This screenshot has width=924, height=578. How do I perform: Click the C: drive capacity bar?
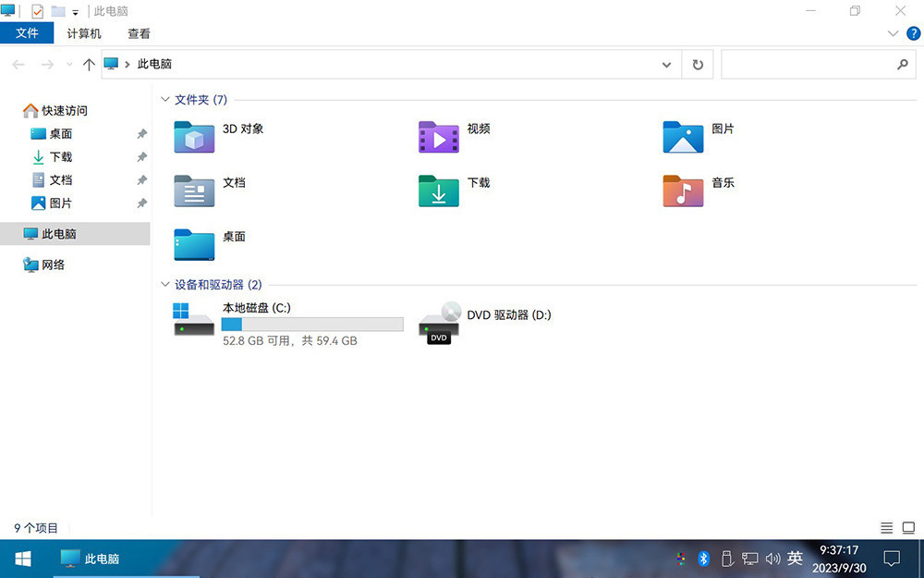[311, 324]
